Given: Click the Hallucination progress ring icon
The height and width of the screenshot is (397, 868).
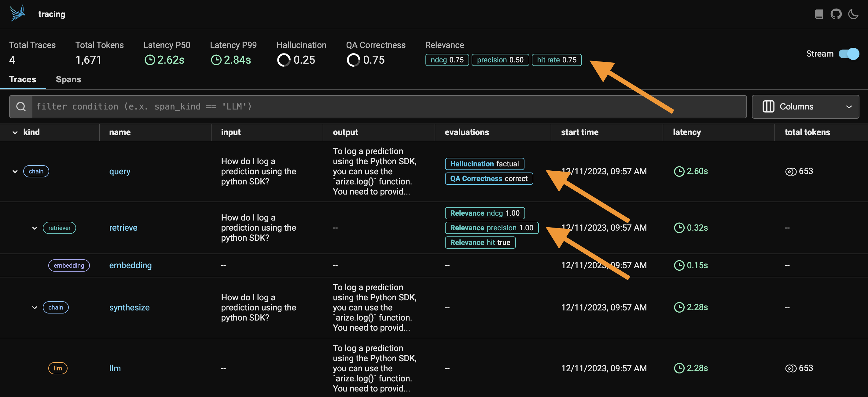Looking at the screenshot, I should [x=283, y=60].
